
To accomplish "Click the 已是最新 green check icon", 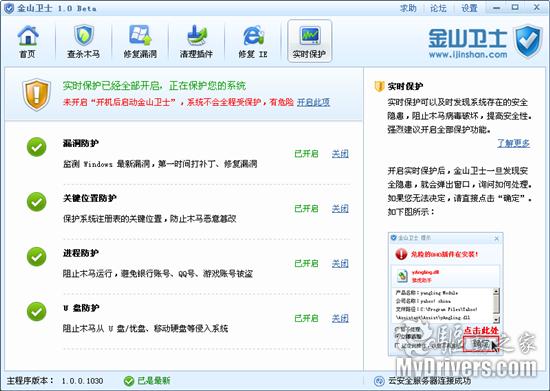I will pyautogui.click(x=129, y=380).
